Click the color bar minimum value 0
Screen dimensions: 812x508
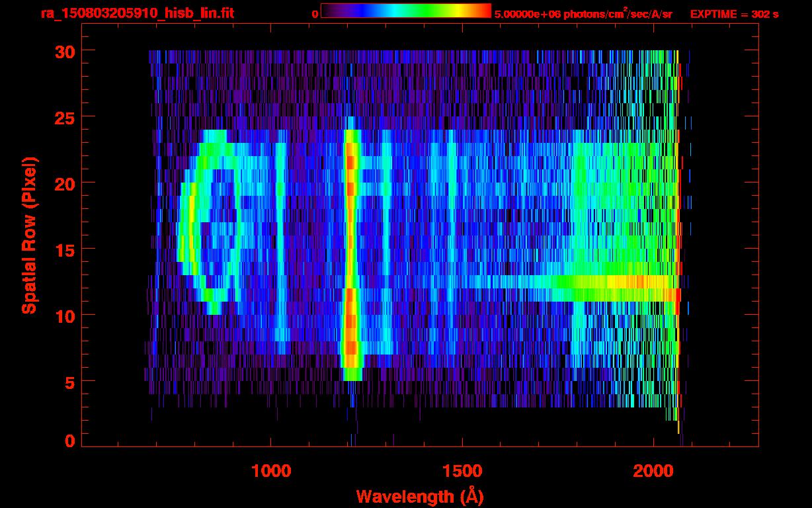[315, 14]
